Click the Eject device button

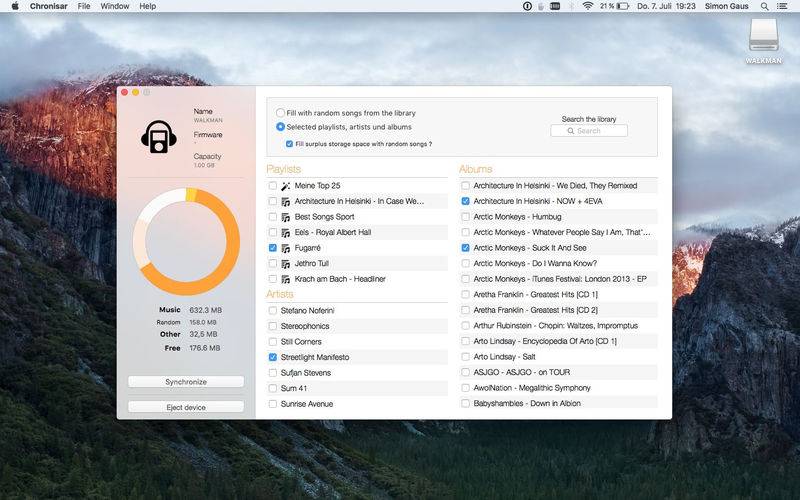[186, 407]
